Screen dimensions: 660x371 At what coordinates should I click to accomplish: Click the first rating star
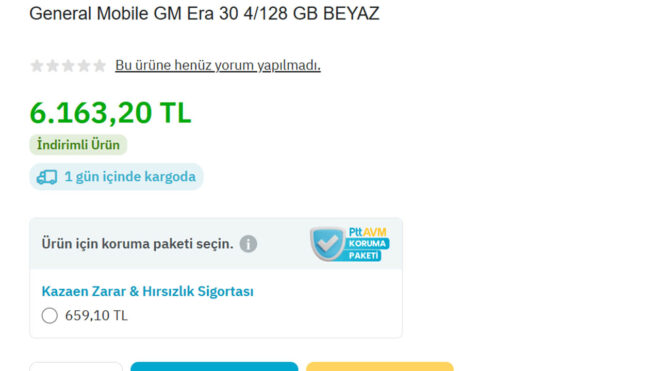click(37, 66)
